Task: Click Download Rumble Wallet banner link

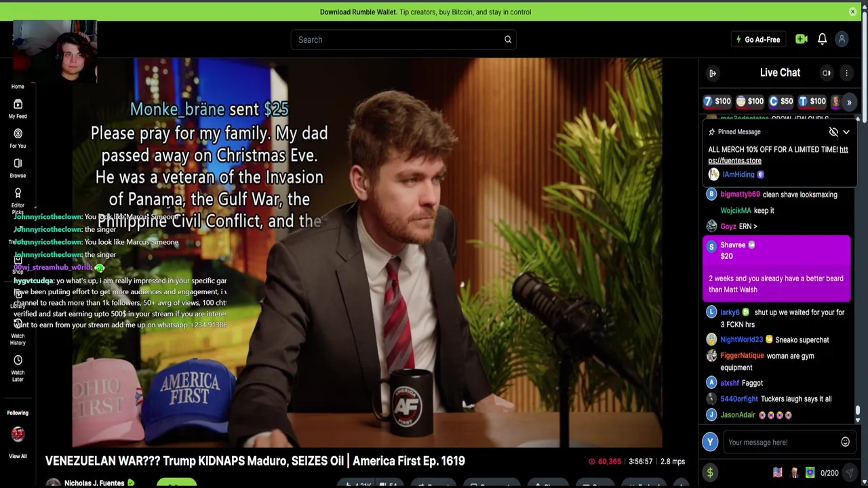Action: click(x=425, y=12)
